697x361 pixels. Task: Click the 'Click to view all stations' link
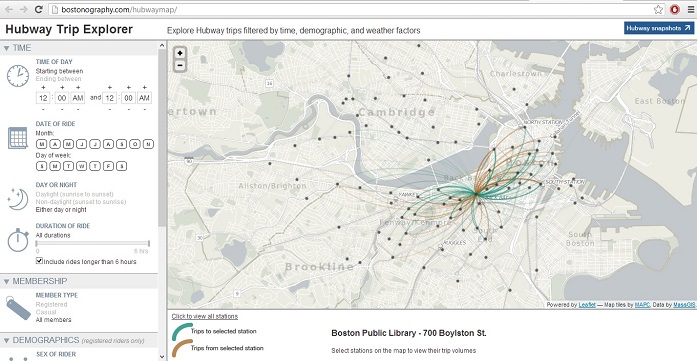coord(205,317)
